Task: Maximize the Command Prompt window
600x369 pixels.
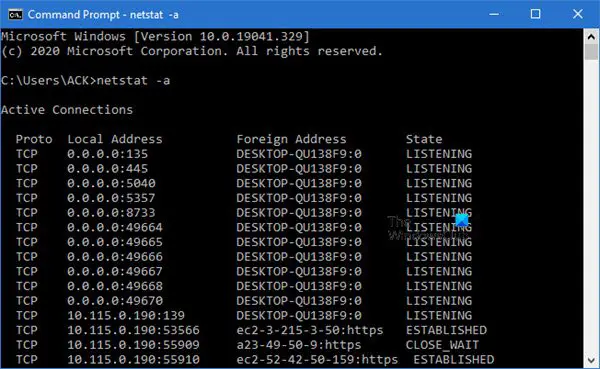Action: coord(535,14)
